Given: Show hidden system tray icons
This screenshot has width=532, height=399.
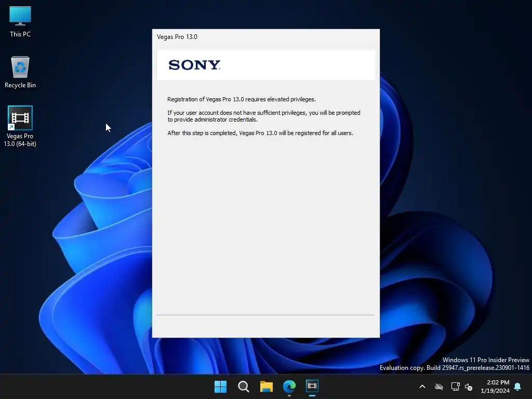Looking at the screenshot, I should click(422, 387).
